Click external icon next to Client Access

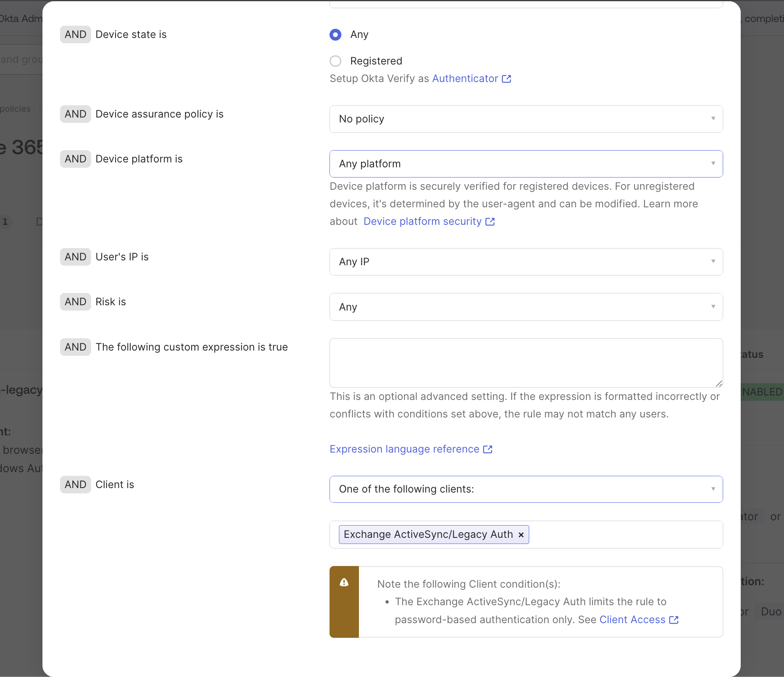pos(674,620)
